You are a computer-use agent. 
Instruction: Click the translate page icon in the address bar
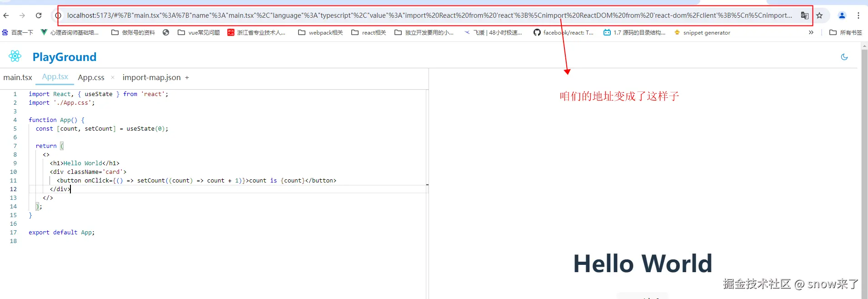(x=804, y=15)
